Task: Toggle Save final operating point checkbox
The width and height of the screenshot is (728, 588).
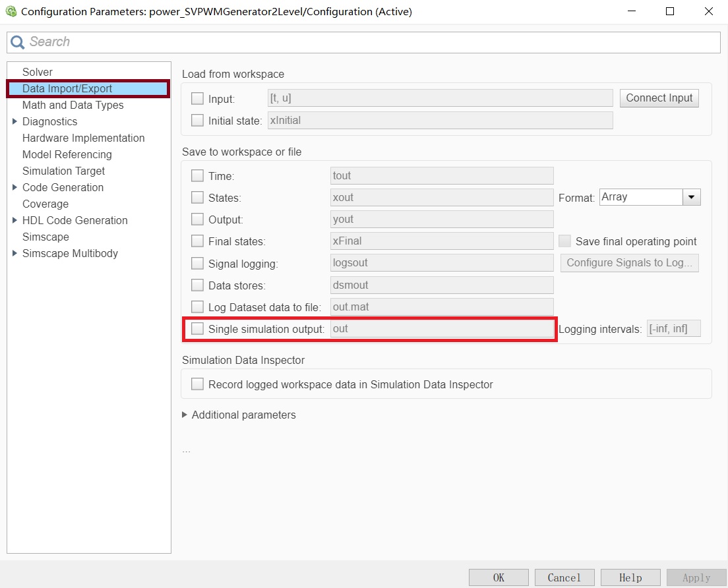Action: coord(564,241)
